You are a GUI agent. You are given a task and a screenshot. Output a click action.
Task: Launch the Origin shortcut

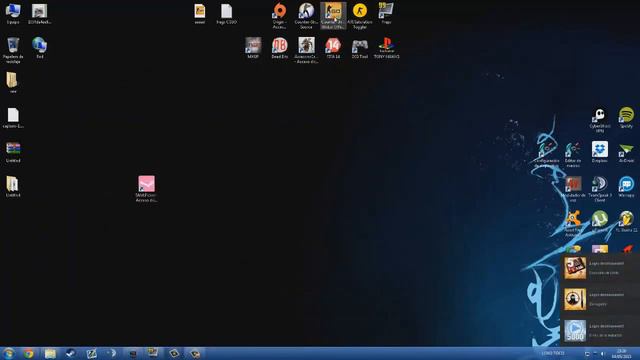[280, 16]
